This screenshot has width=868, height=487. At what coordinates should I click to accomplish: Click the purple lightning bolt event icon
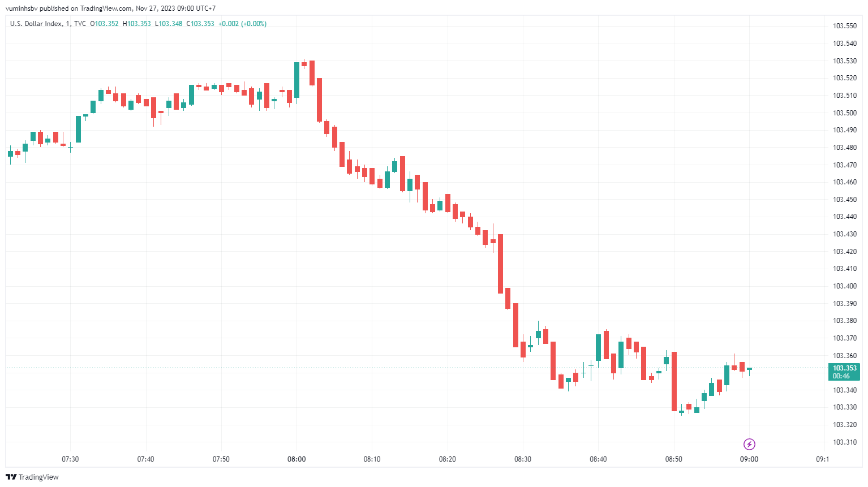[x=749, y=444]
